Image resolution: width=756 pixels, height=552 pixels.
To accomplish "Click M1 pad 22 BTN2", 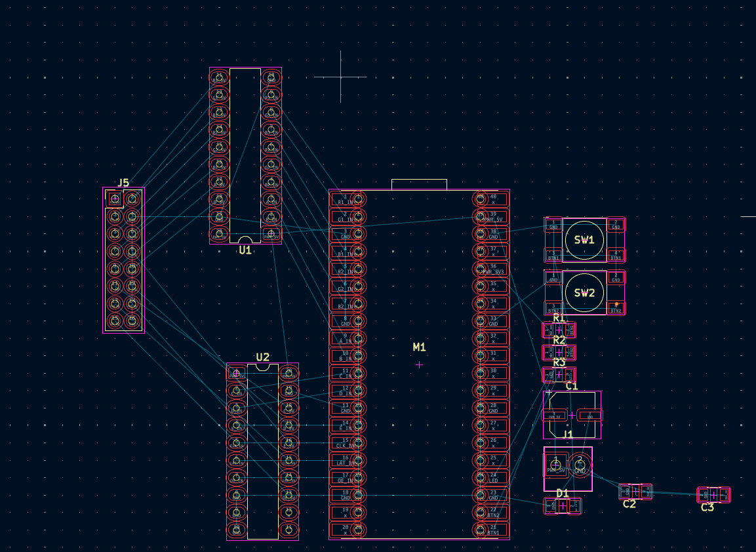I will 493,513.
